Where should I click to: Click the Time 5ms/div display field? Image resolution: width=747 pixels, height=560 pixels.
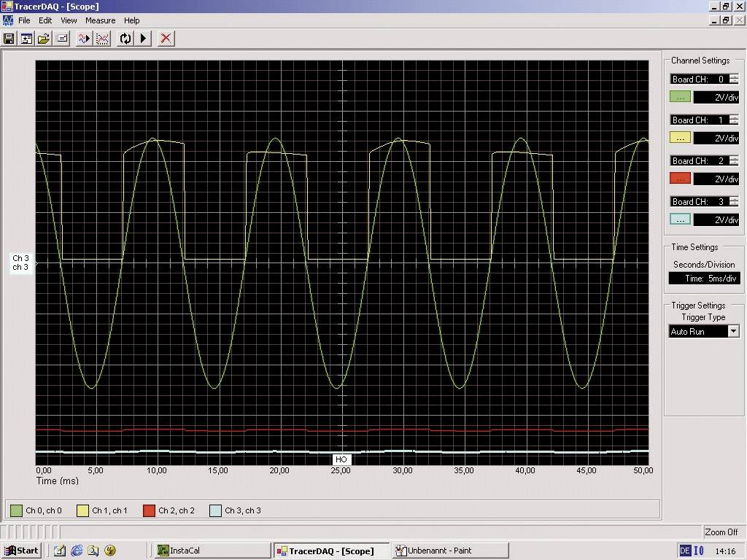tap(704, 278)
